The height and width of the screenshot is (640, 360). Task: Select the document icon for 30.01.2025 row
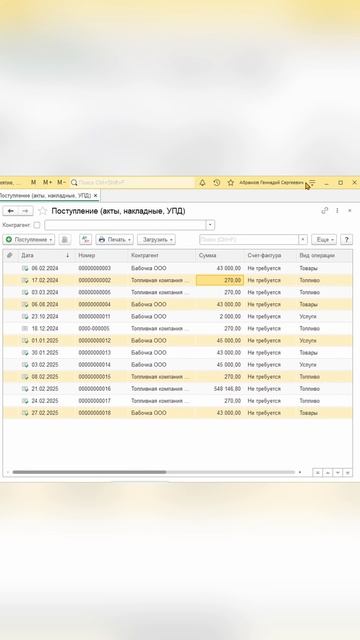[x=25, y=353]
